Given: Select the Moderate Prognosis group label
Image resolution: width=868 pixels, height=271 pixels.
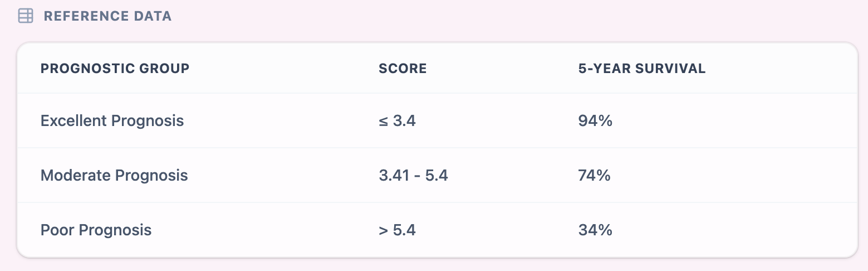Looking at the screenshot, I should [114, 176].
